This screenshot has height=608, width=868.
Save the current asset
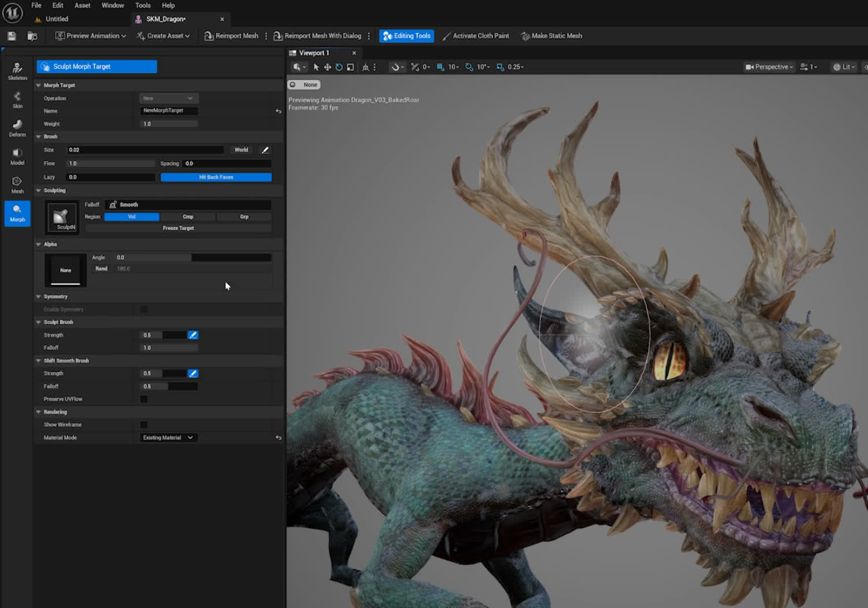pos(11,35)
